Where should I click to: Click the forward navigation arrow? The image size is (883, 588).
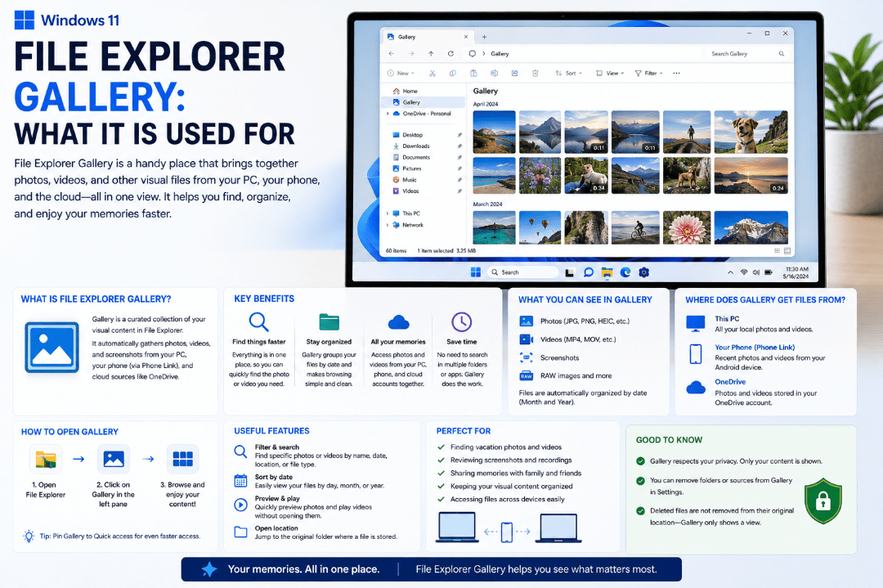pyautogui.click(x=411, y=53)
